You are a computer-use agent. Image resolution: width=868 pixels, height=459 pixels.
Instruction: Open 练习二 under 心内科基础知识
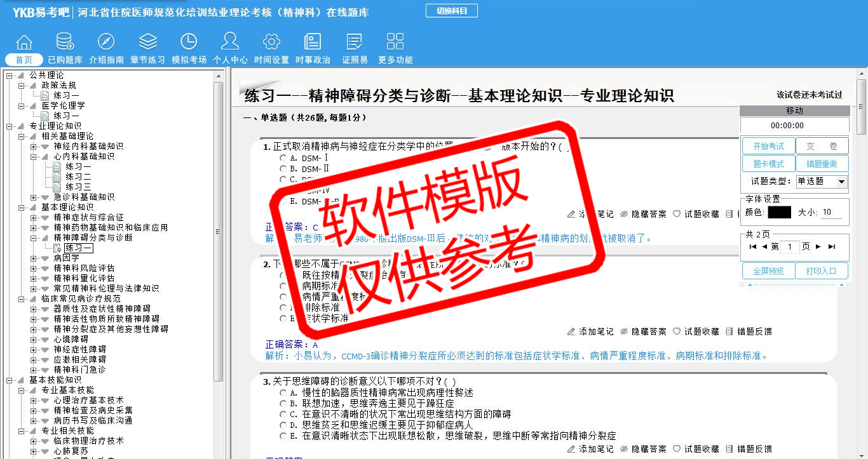click(78, 177)
